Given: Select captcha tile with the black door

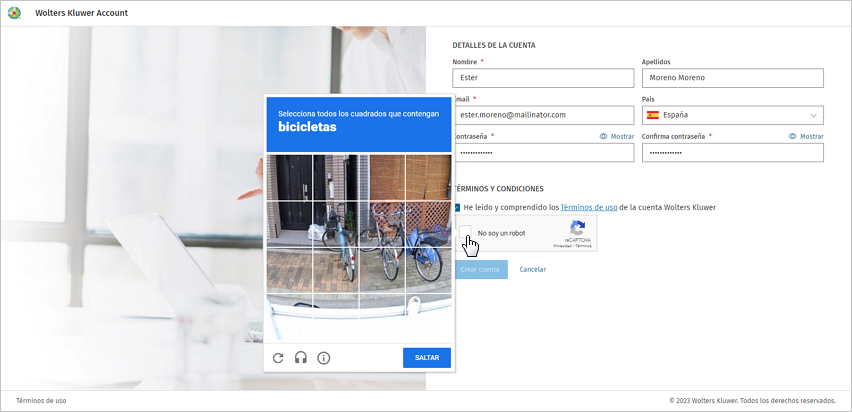Looking at the screenshot, I should pos(290,177).
